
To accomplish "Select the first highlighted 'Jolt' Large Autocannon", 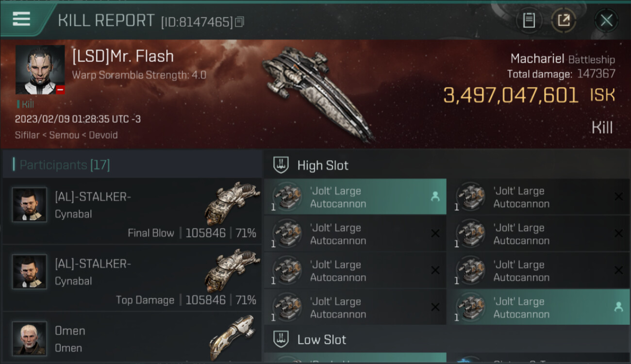I will pyautogui.click(x=355, y=197).
